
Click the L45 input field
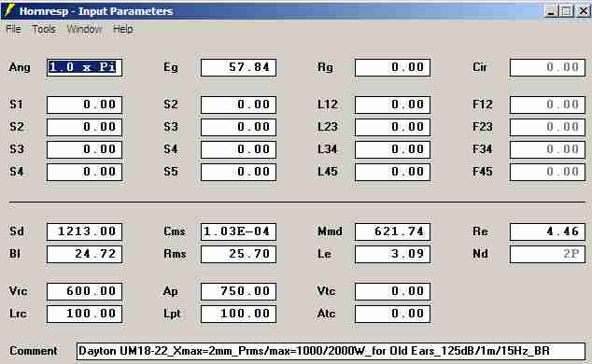tap(392, 172)
